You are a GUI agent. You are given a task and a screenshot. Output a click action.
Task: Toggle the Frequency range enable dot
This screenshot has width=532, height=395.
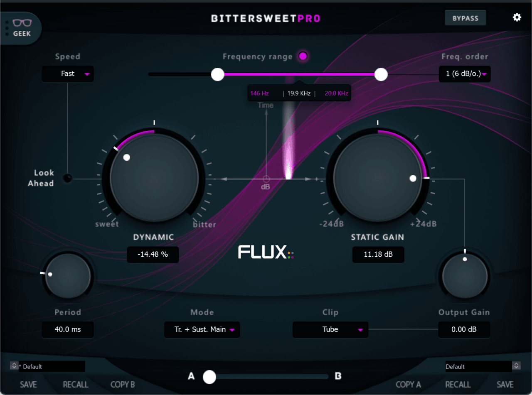click(303, 56)
